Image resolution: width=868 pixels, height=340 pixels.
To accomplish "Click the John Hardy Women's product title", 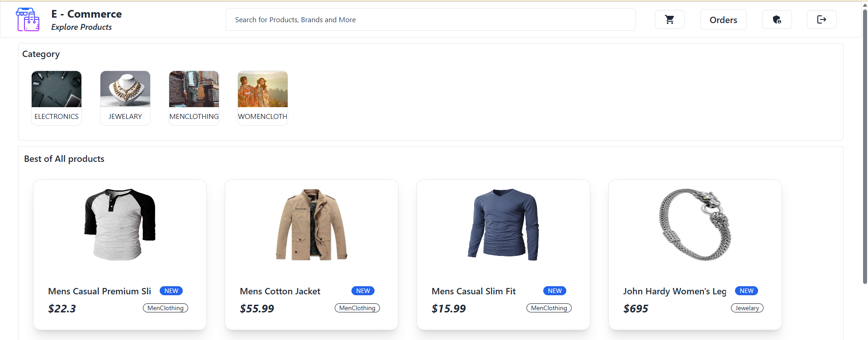I will 674,292.
